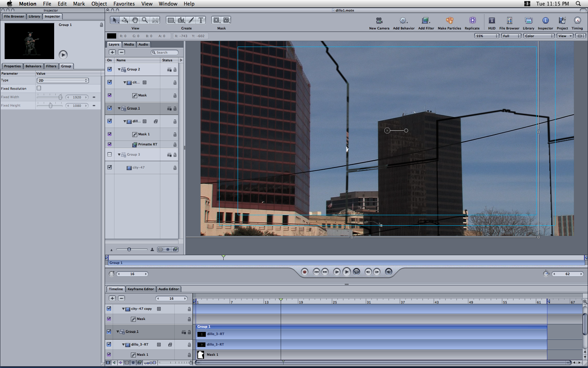Switch to the Keyframe Editor tab
588x368 pixels.
140,289
